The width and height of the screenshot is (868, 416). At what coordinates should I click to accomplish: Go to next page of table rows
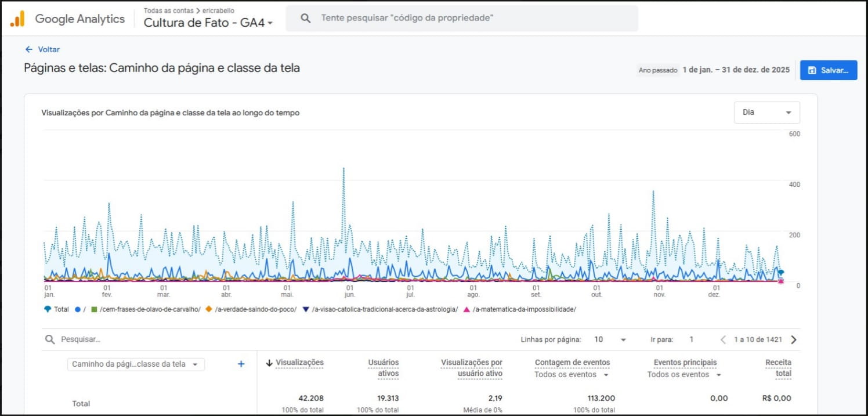[x=794, y=339]
